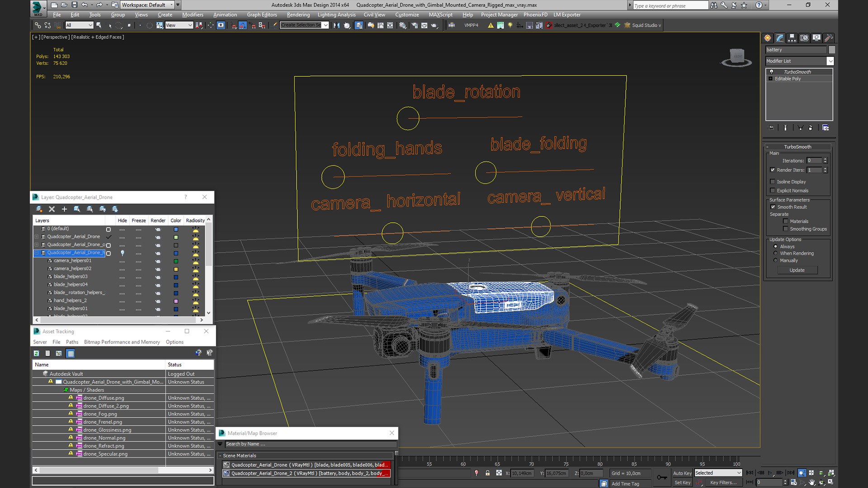Image resolution: width=868 pixels, height=488 pixels.
Task: Click Add Selected Objects plus icon
Action: pos(64,209)
